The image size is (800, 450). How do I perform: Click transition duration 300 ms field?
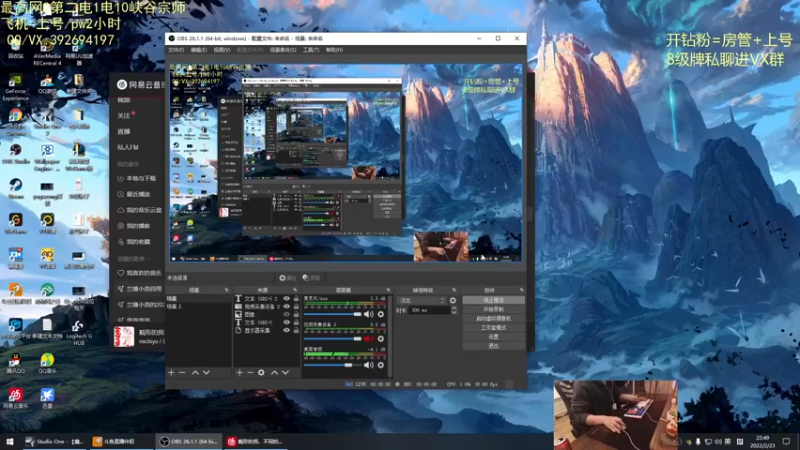coord(430,310)
